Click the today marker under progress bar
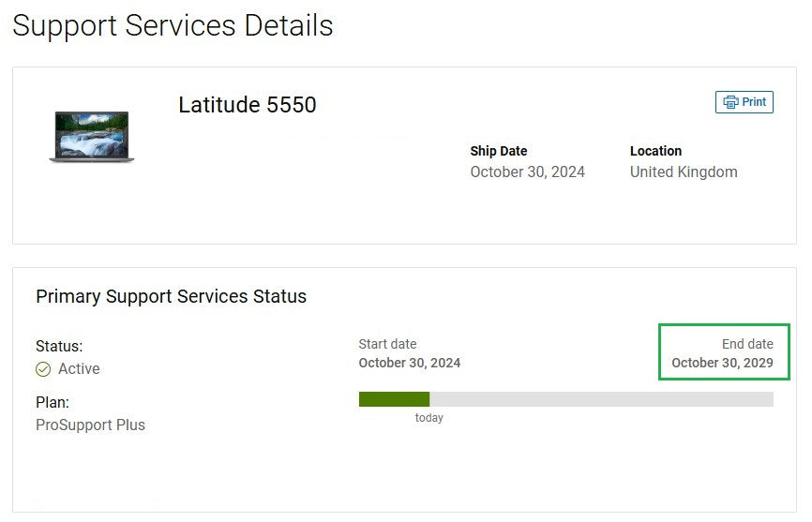This screenshot has height=522, width=812. (429, 417)
